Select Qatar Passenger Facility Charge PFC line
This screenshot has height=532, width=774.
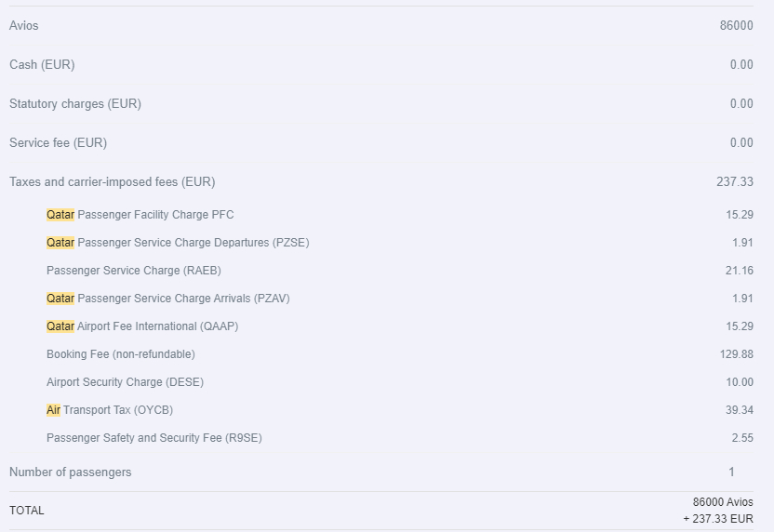pos(140,215)
